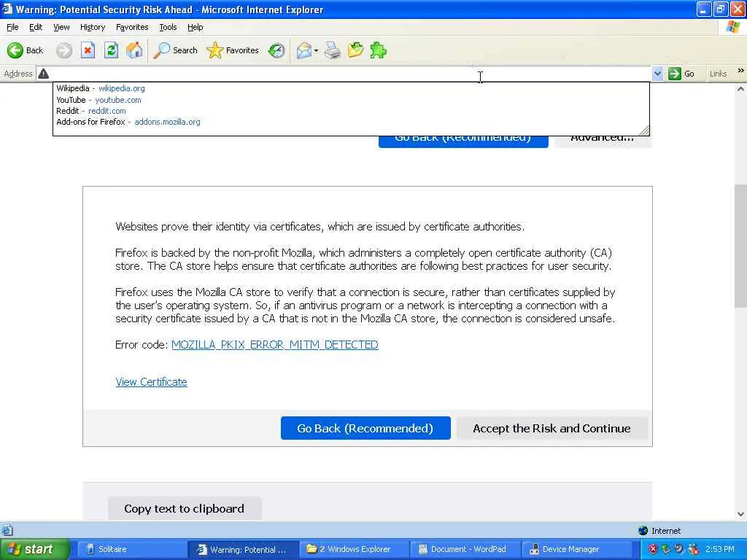
Task: Click the green puzzle piece add-on icon
Action: [379, 50]
